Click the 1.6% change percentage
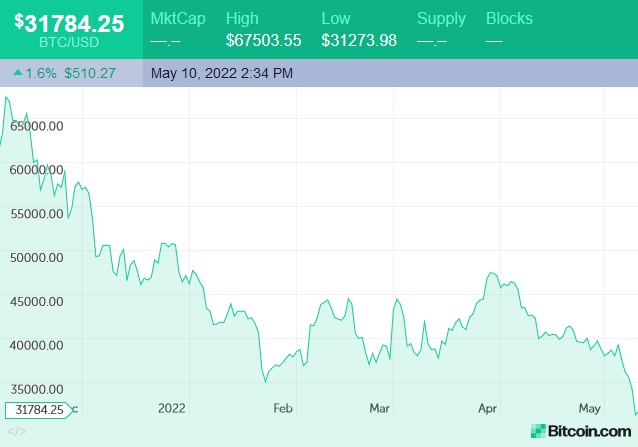This screenshot has height=447, width=638. click(42, 73)
